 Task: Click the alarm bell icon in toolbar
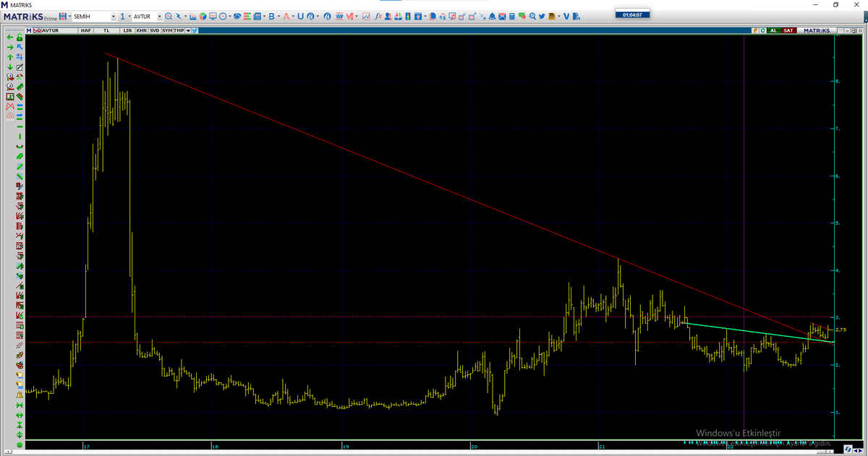click(x=492, y=17)
